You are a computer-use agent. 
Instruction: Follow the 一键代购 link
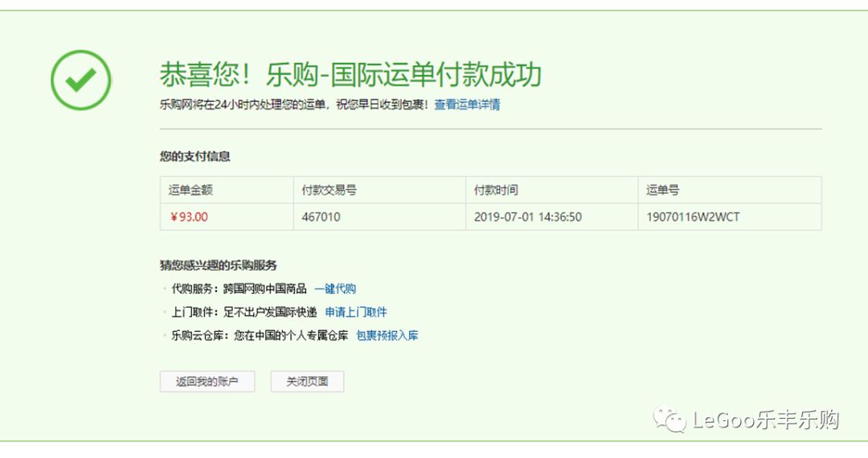pyautogui.click(x=335, y=288)
